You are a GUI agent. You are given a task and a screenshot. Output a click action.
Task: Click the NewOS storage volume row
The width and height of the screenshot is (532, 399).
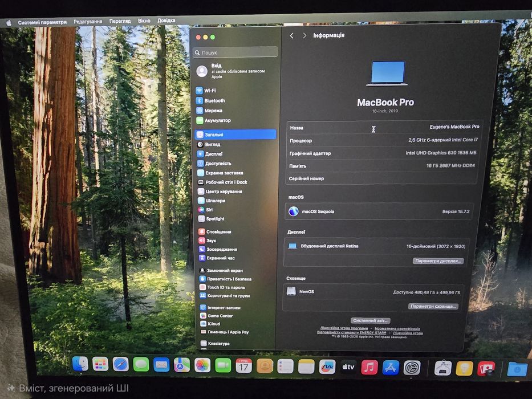tap(374, 292)
